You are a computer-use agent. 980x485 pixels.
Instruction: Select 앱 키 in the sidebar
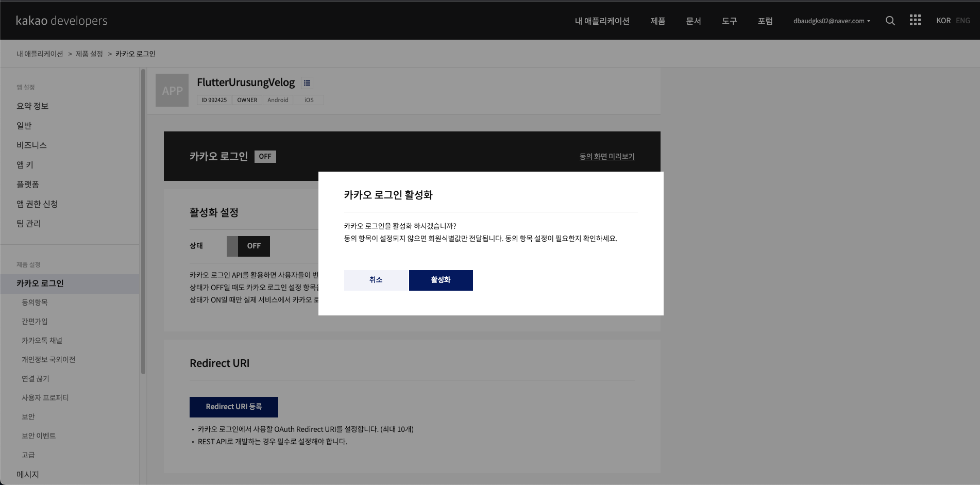click(x=25, y=164)
